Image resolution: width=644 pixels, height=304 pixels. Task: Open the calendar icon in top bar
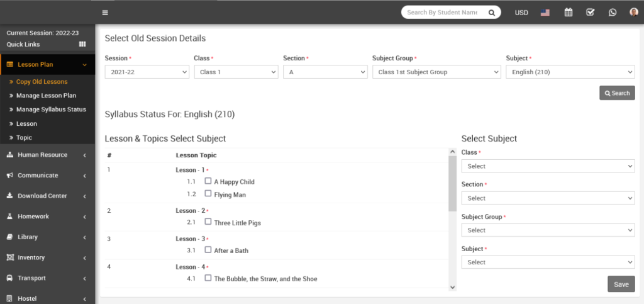(x=569, y=13)
